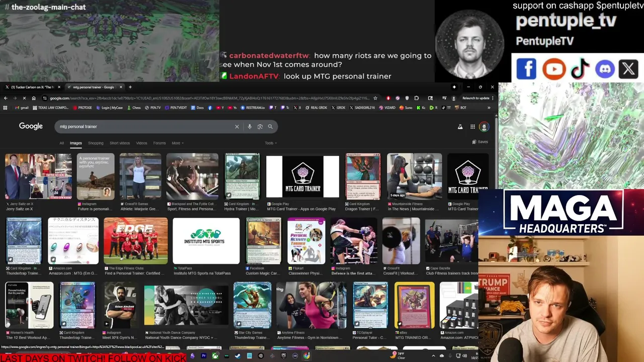Open the Chrome apps shortcut in bookmarks bar
This screenshot has height=362, width=644.
[x=5, y=108]
